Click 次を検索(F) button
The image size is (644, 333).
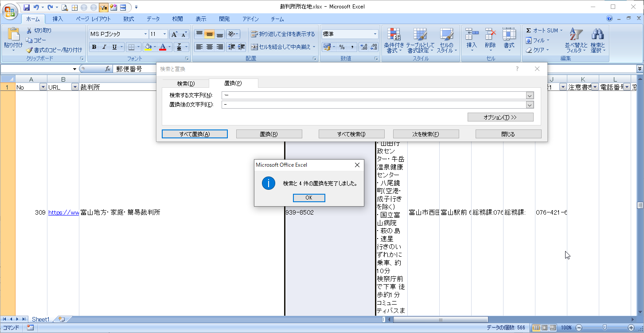pos(426,134)
